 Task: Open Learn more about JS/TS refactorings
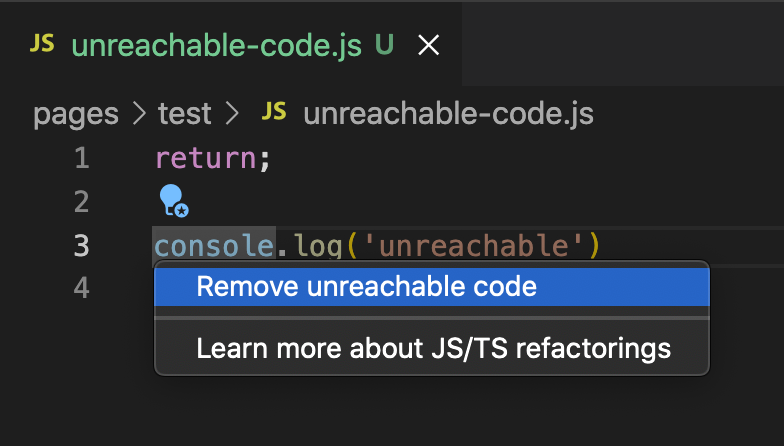[x=432, y=348]
